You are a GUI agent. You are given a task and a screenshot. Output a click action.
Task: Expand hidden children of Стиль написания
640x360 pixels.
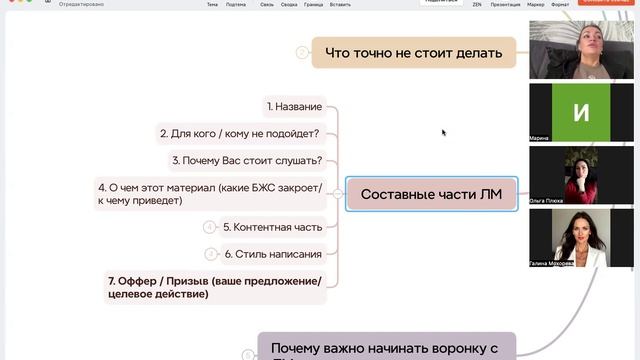click(211, 254)
